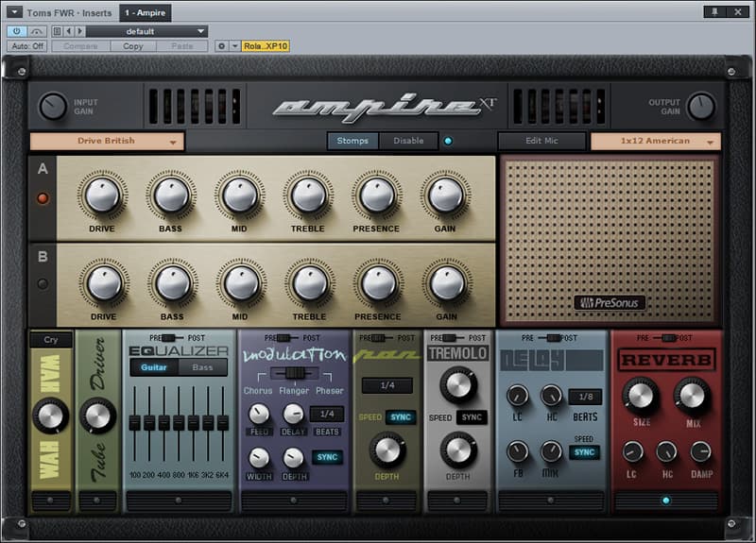Open Modulation 1/4 beats selector
Viewport: 756px width, 543px height.
327,414
